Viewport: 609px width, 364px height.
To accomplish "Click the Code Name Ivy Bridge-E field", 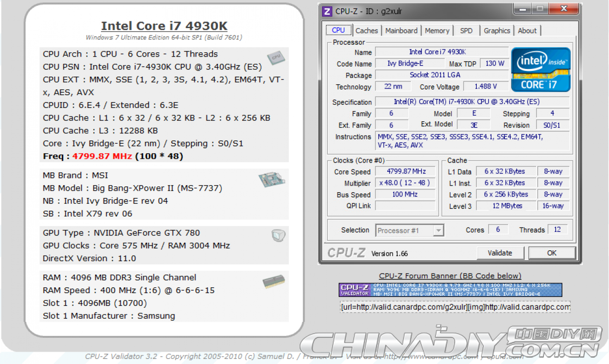I will tap(410, 63).
